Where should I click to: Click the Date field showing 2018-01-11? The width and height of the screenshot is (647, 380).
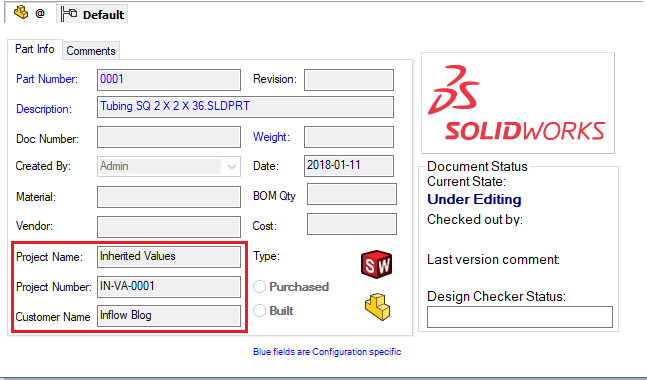pyautogui.click(x=349, y=166)
